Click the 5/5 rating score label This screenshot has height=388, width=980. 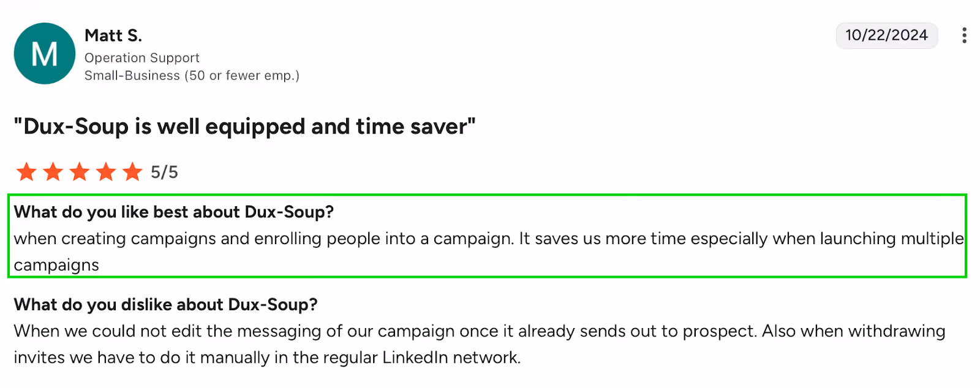(164, 172)
